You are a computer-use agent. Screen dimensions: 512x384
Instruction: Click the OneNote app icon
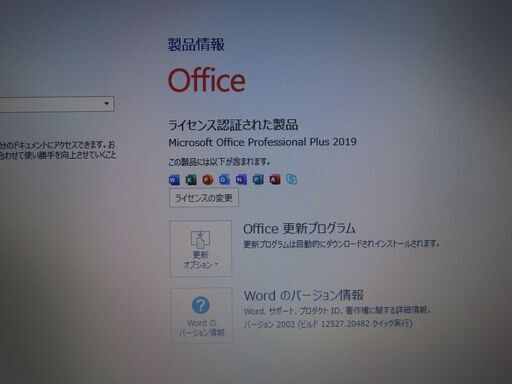[241, 180]
